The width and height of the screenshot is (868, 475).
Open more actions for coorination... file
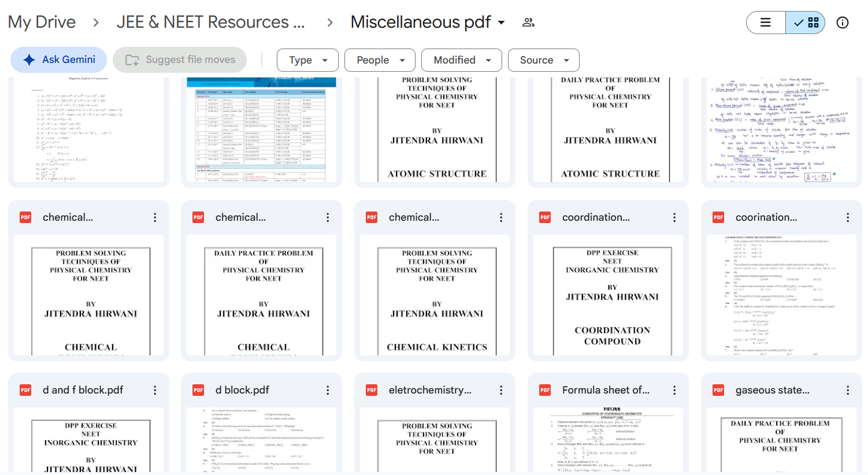[848, 217]
